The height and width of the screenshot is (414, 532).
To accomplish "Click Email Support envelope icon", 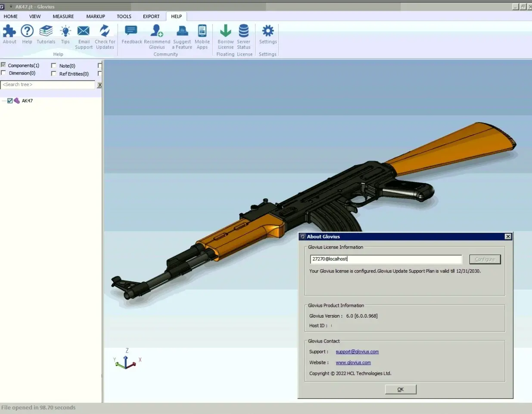I will pos(84,31).
